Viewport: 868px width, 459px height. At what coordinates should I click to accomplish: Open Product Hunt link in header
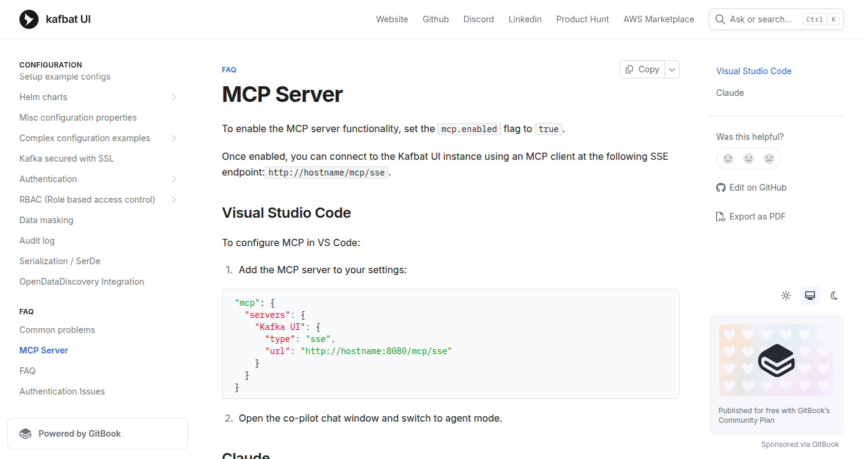click(582, 19)
